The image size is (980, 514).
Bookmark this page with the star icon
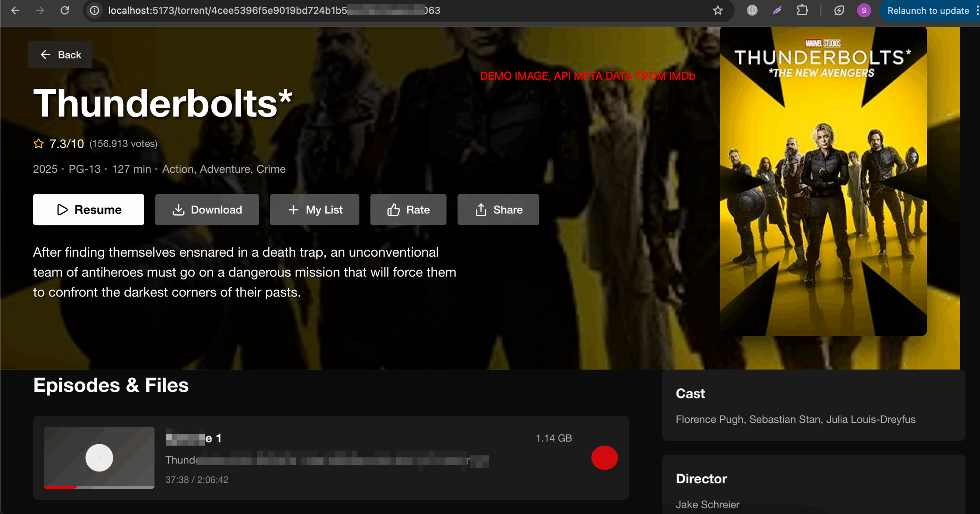(718, 11)
